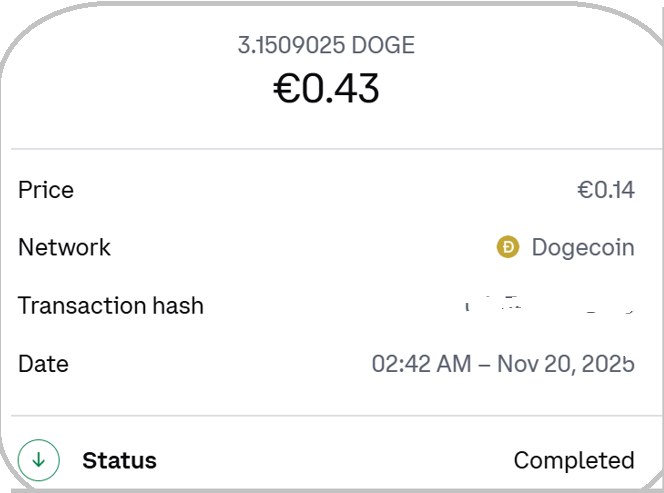Click the €0.43 total value
Screen dimensions: 664x493
(x=326, y=89)
